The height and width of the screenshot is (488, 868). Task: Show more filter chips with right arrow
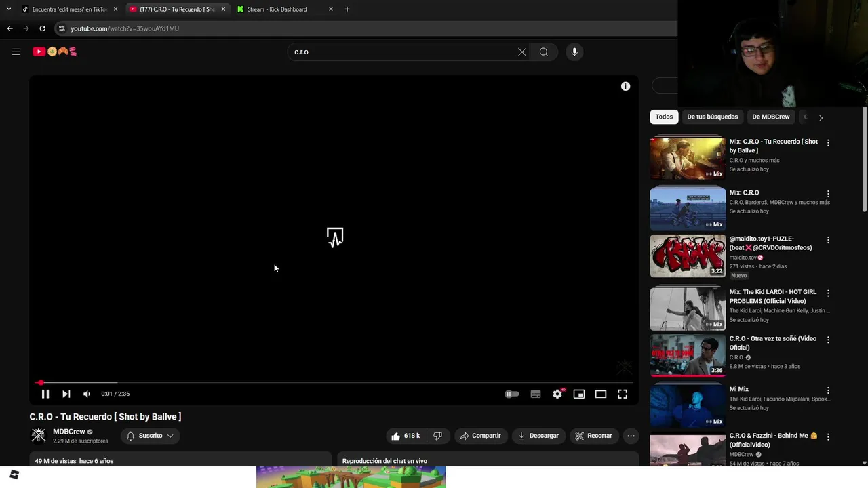821,117
